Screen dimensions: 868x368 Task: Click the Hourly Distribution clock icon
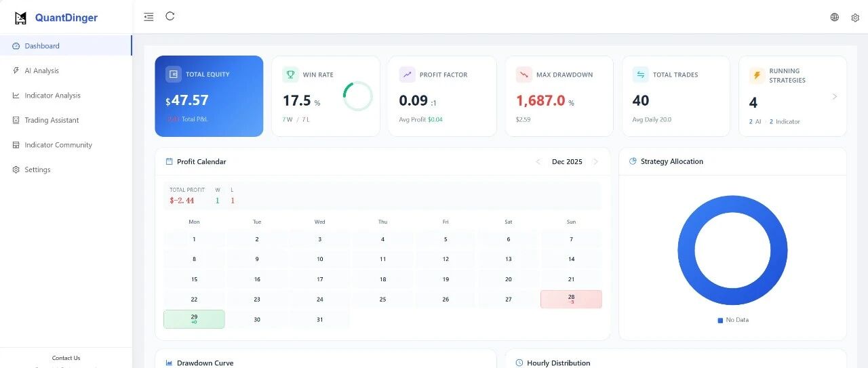point(519,363)
